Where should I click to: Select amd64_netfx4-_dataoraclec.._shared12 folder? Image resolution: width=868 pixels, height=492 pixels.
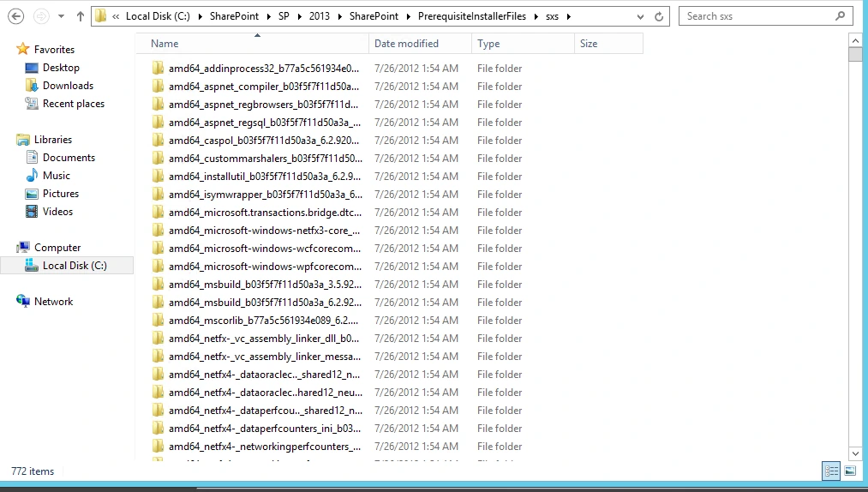(265, 374)
